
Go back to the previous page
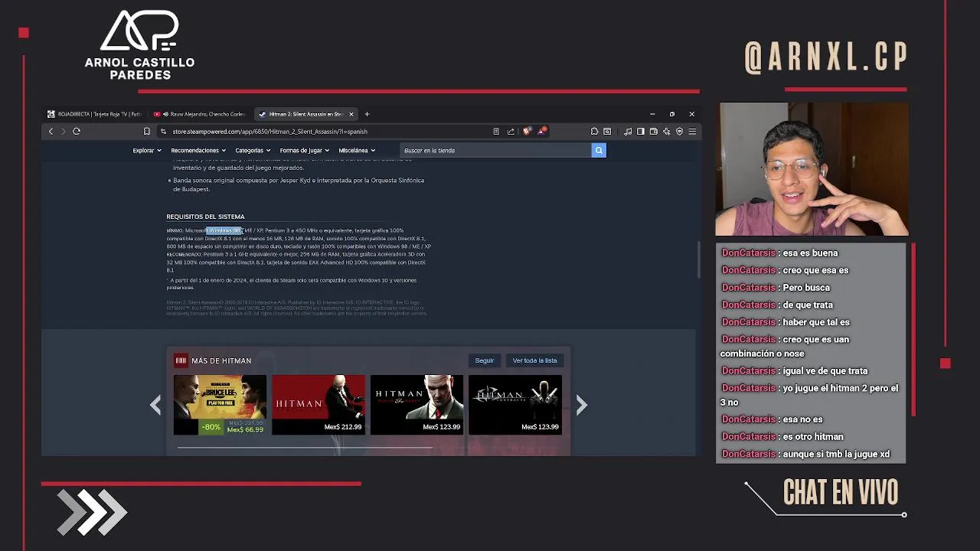[51, 132]
